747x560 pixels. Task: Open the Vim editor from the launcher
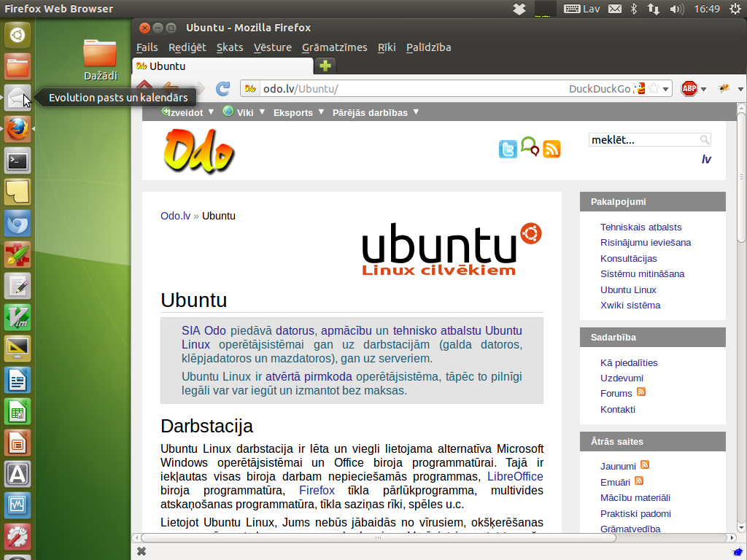pos(18,317)
